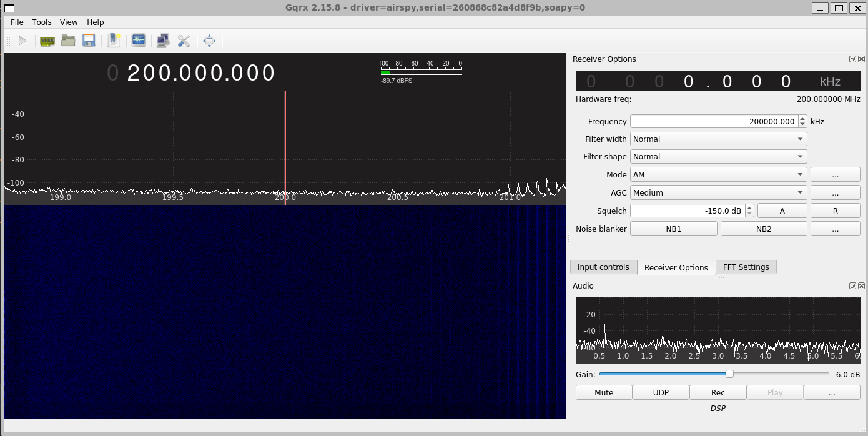The width and height of the screenshot is (868, 436).
Task: Click the receiver offset kHz display
Action: pos(718,81)
